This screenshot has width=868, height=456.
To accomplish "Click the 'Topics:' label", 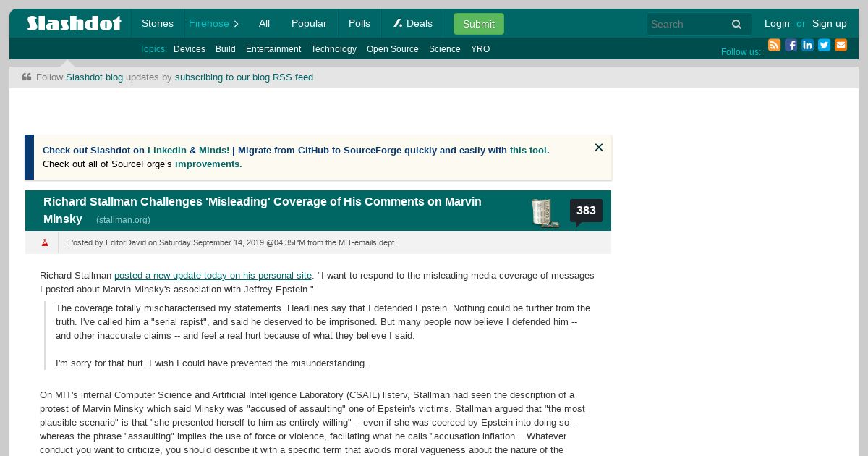I will [x=153, y=49].
